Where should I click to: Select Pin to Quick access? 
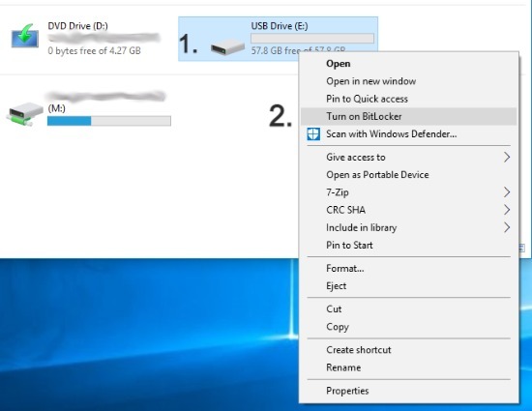408,99
